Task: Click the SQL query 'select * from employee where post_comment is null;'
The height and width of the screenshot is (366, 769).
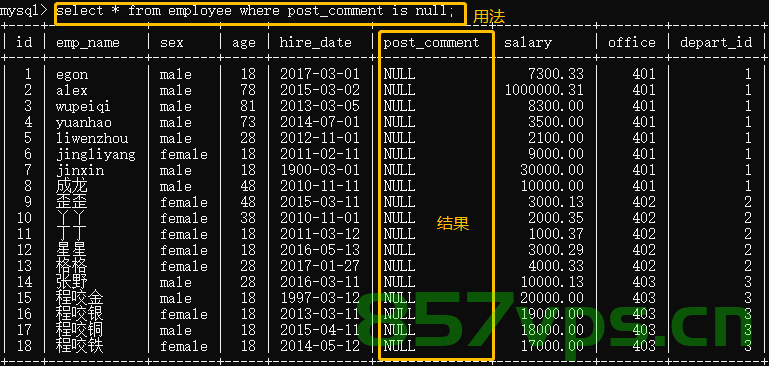Action: 256,12
